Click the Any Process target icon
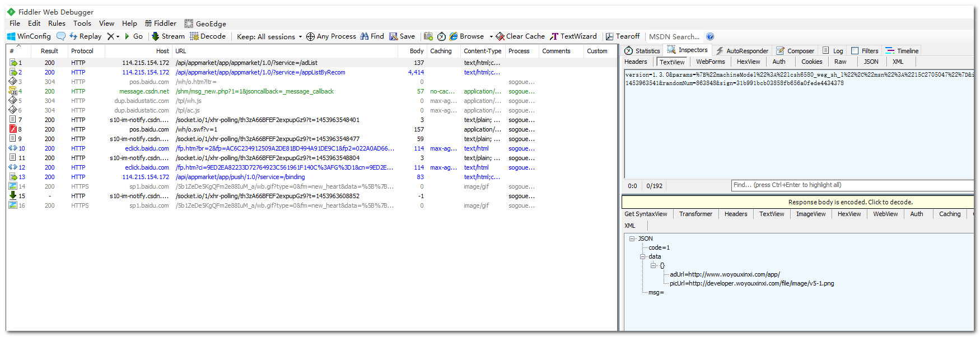Screen dimensions: 980x337 tap(310, 36)
